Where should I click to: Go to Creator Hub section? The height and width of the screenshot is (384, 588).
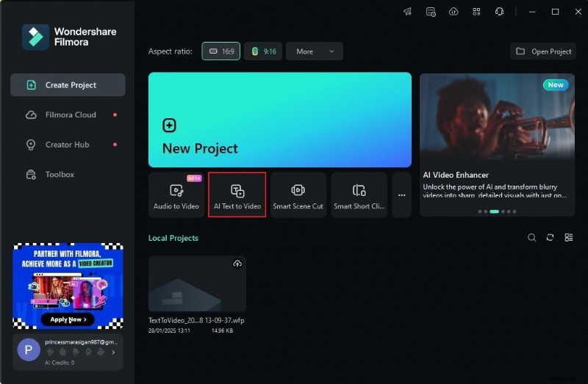pyautogui.click(x=68, y=145)
